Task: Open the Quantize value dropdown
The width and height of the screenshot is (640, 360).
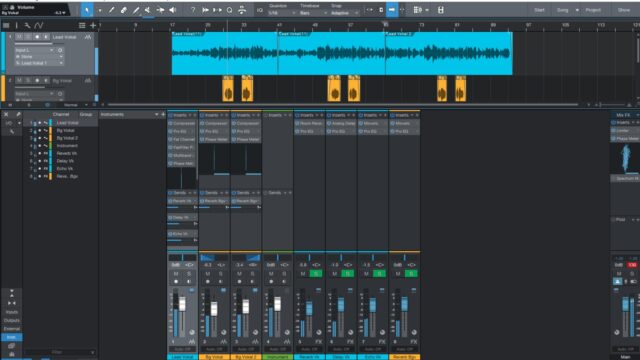Action: (282, 13)
